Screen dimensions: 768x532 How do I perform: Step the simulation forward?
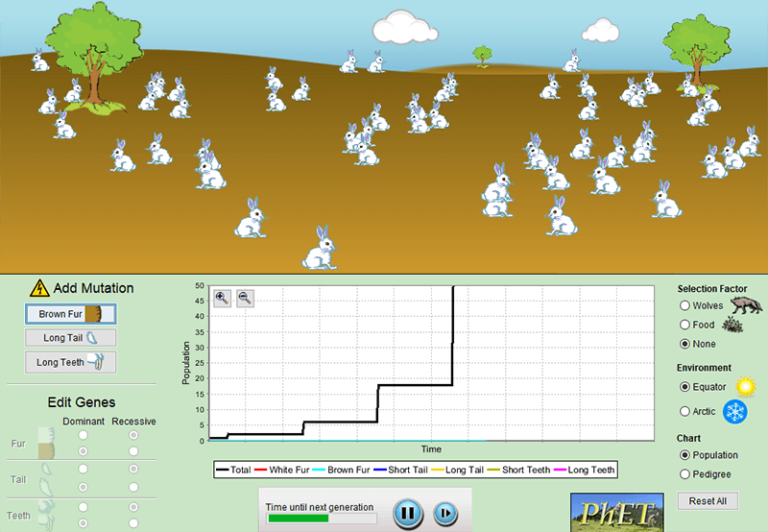444,513
